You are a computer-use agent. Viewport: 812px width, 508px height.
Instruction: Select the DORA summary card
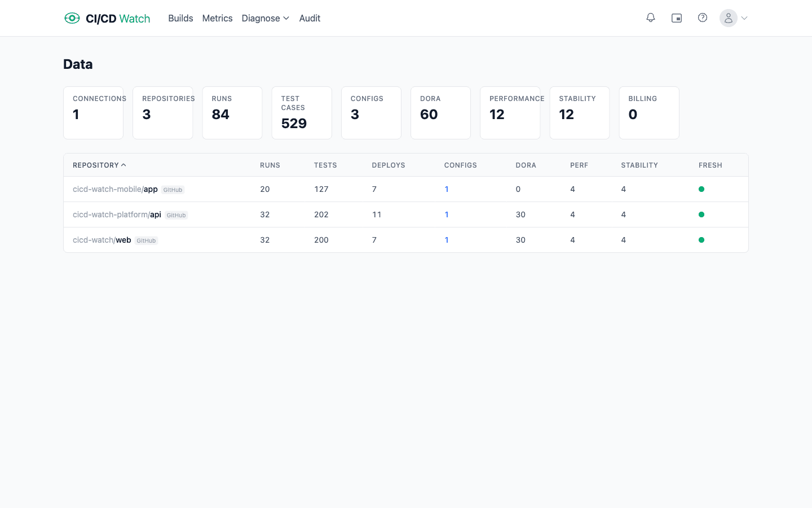pyautogui.click(x=440, y=113)
